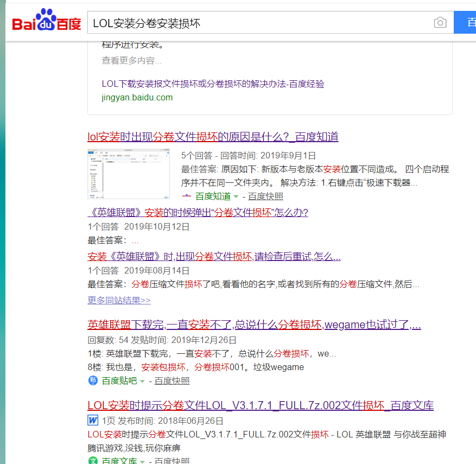Select text 5个回答 - 回答时间: 2019年9月1日
This screenshot has height=464, width=476.
[249, 156]
